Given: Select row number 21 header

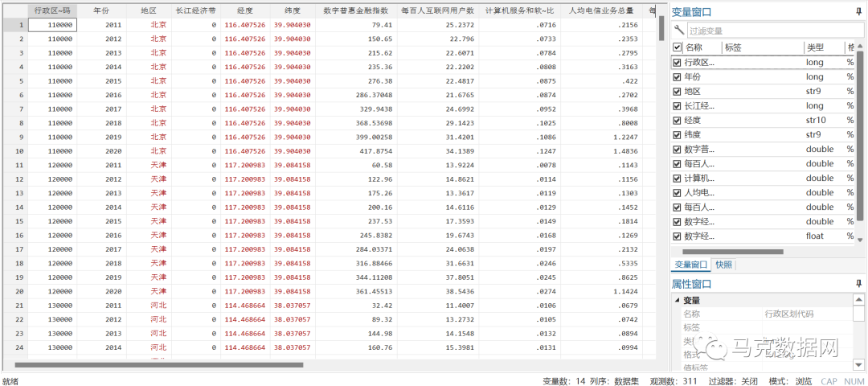Looking at the screenshot, I should pos(14,305).
